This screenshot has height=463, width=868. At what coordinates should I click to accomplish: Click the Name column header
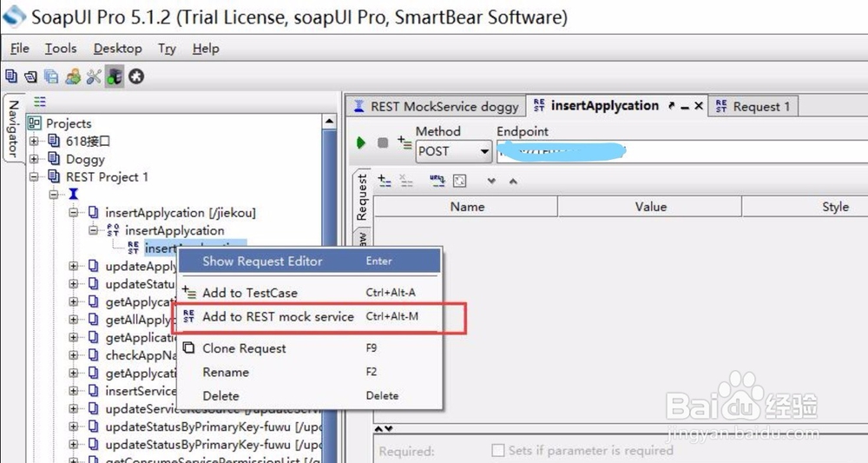467,207
